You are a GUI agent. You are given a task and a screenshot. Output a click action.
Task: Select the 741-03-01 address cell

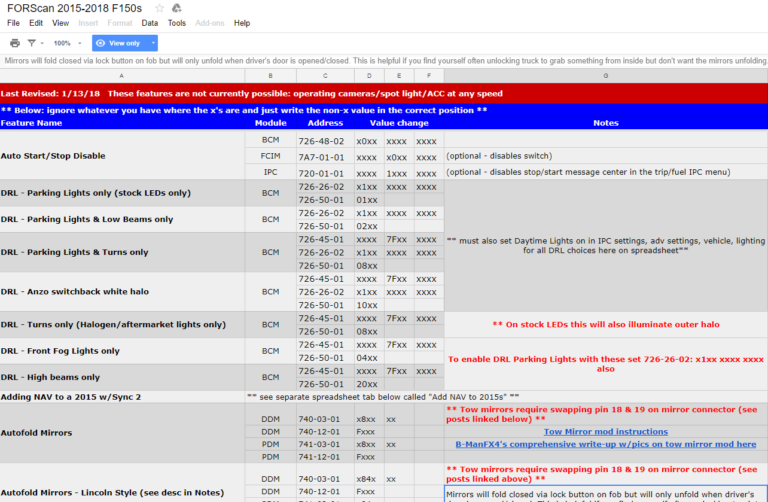click(x=325, y=444)
